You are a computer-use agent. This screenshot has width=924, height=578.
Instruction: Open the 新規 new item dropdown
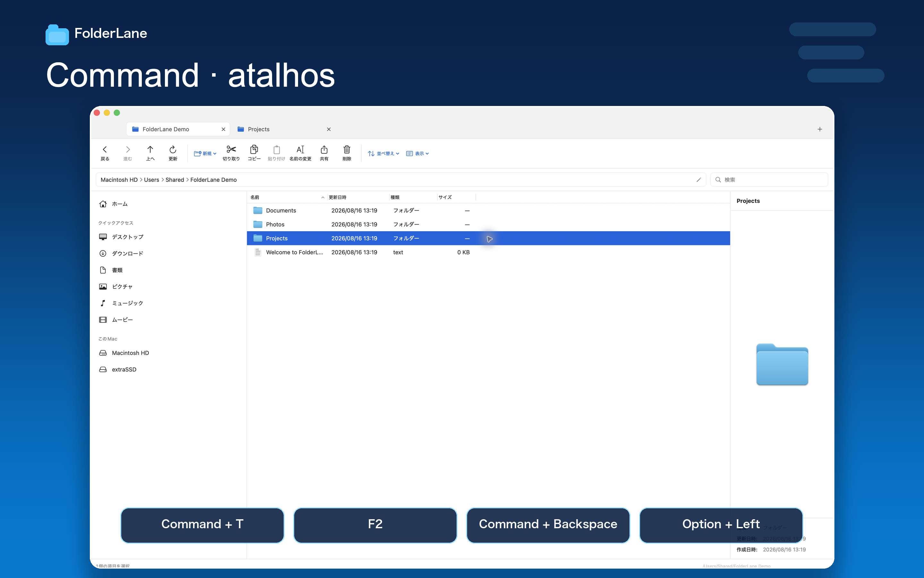click(x=205, y=153)
